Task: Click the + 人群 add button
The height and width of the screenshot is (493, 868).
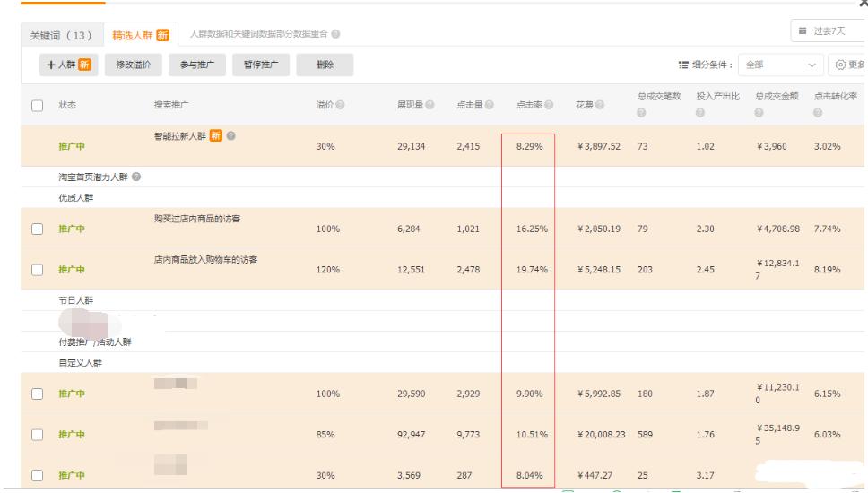Action: (x=69, y=65)
